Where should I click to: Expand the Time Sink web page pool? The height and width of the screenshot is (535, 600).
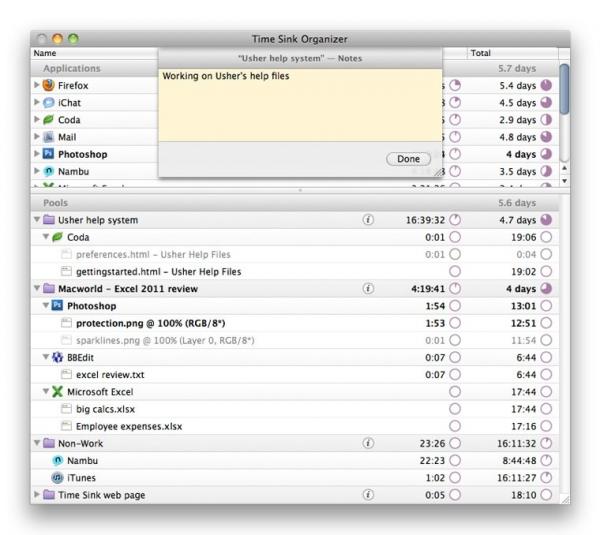pyautogui.click(x=37, y=494)
